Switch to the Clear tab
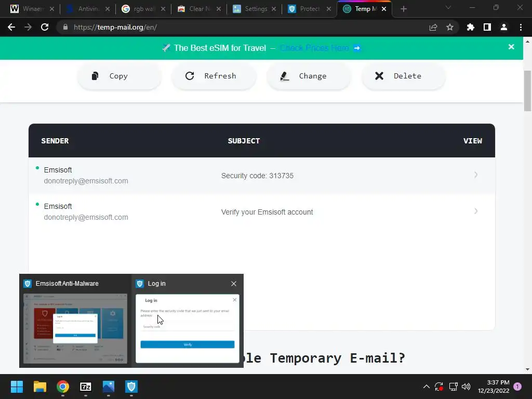The height and width of the screenshot is (399, 532). coord(198,9)
